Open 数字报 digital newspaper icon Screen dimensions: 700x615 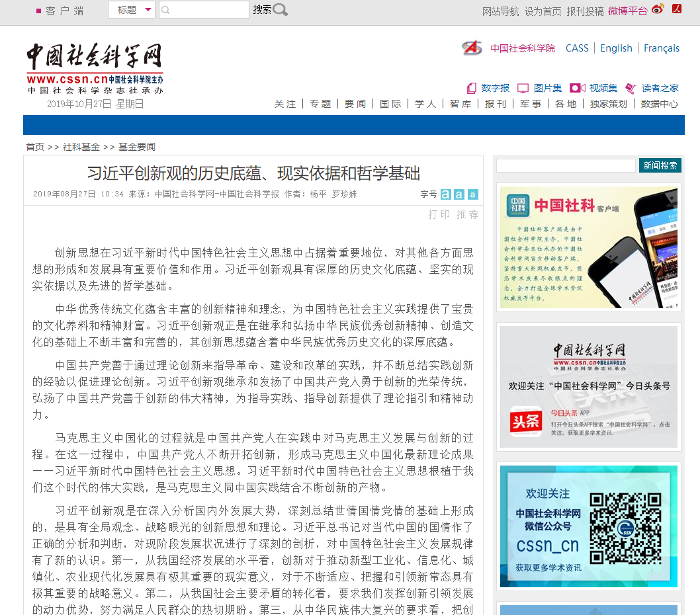pyautogui.click(x=471, y=88)
